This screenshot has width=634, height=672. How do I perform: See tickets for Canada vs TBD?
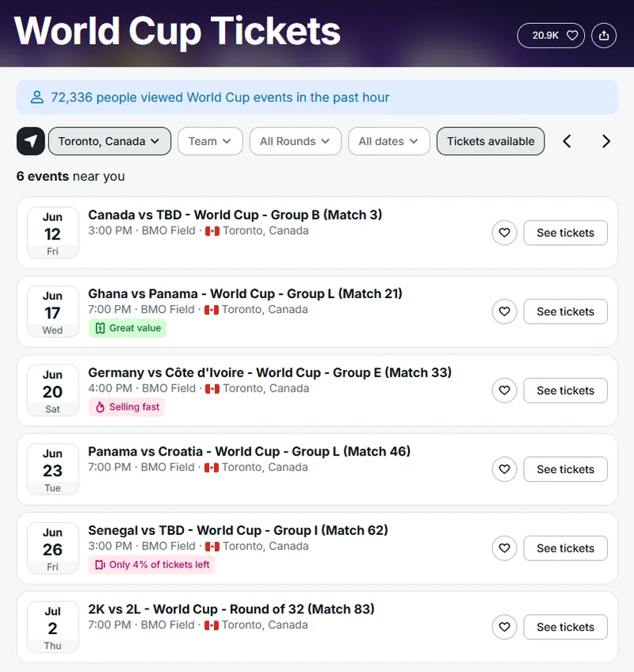(x=565, y=233)
